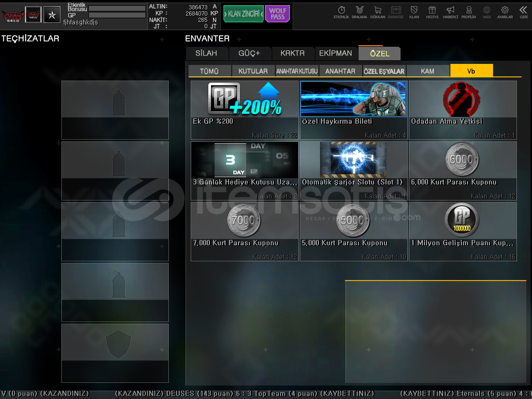This screenshot has height=399, width=532.
Task: Open the Wolf Pass button
Action: tap(277, 14)
